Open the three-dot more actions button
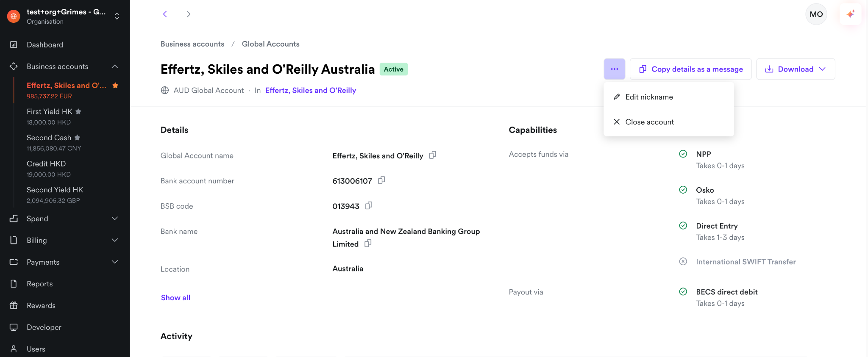Image resolution: width=868 pixels, height=357 pixels. click(614, 69)
